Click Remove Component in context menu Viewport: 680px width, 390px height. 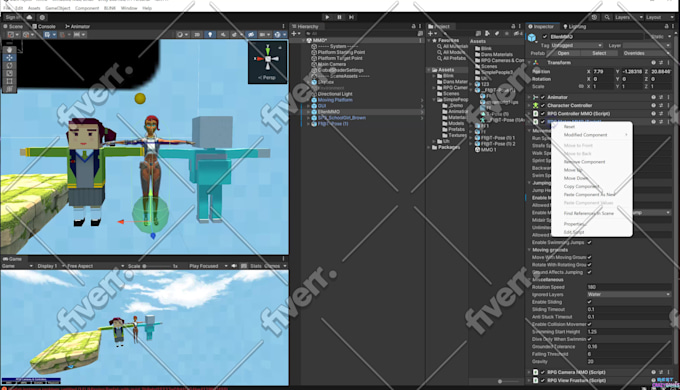[x=584, y=162]
